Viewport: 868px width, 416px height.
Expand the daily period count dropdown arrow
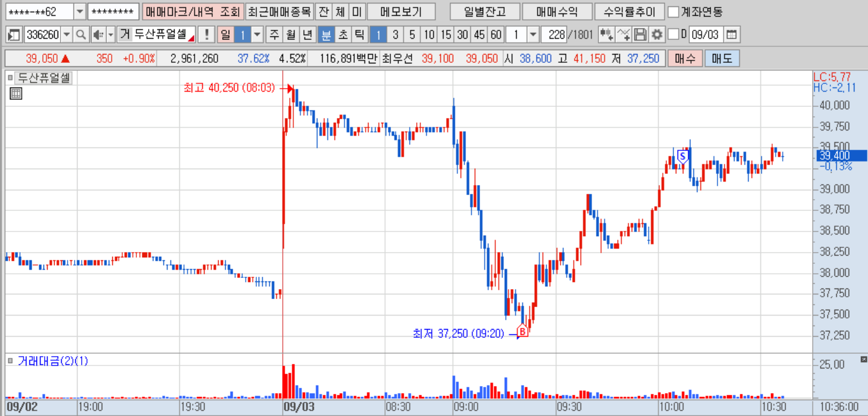(x=257, y=35)
